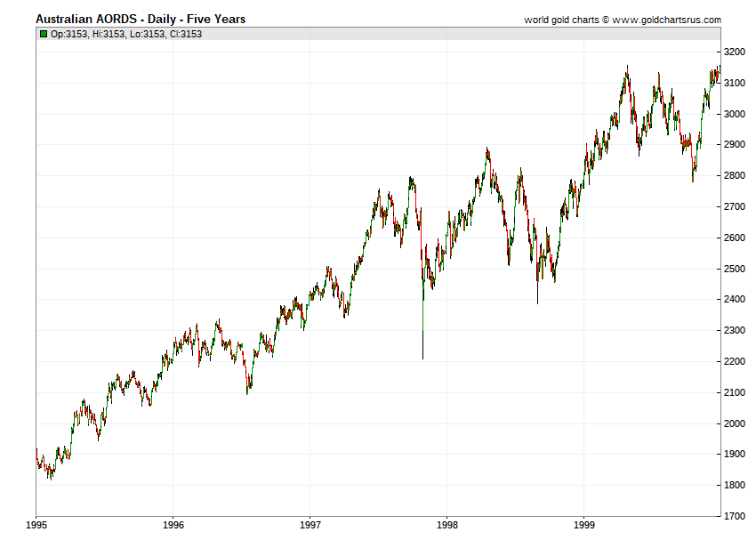The height and width of the screenshot is (548, 756).
Task: Click the 1999 x-axis label
Action: pyautogui.click(x=583, y=526)
